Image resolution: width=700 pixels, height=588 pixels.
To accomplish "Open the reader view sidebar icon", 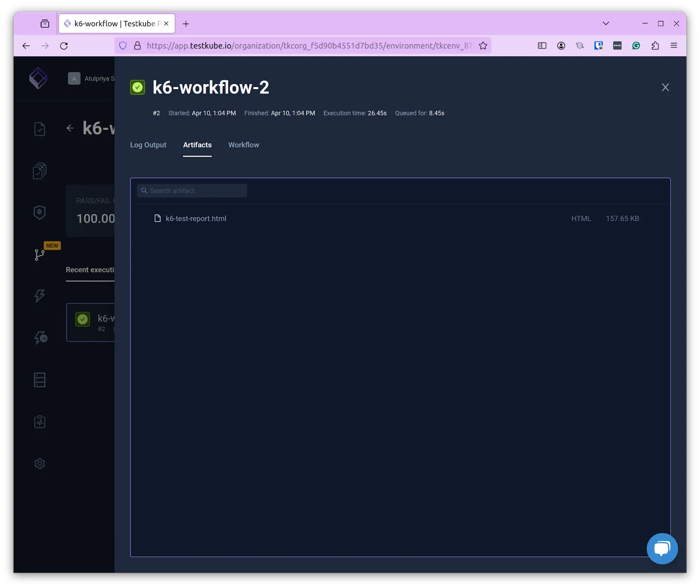I will pyautogui.click(x=542, y=45).
